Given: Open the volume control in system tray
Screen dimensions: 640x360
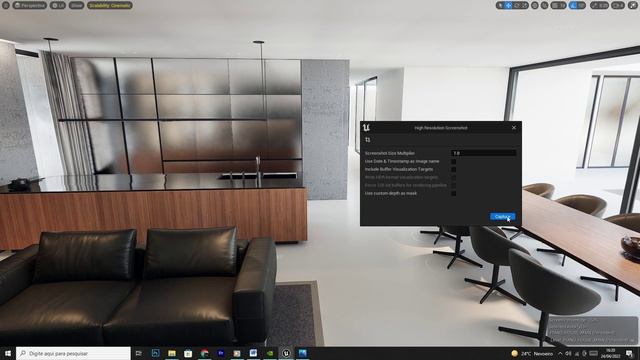Looking at the screenshot, I should [x=568, y=353].
